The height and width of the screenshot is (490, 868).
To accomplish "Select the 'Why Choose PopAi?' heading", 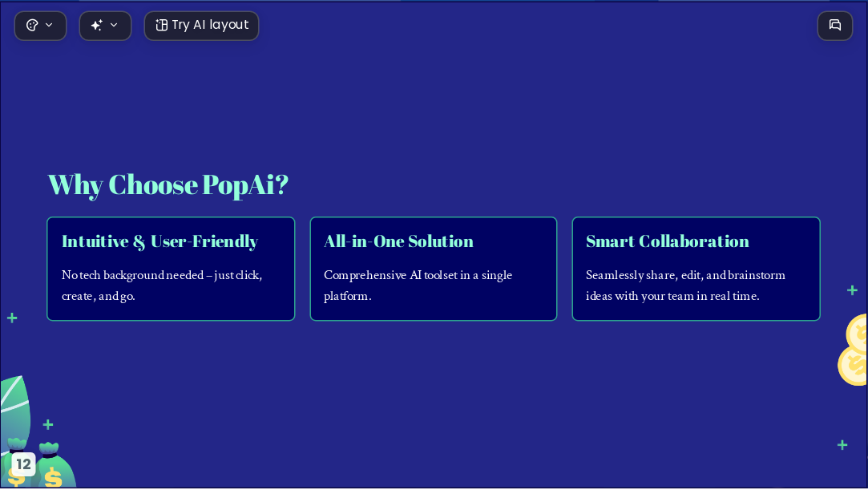I will (x=168, y=184).
